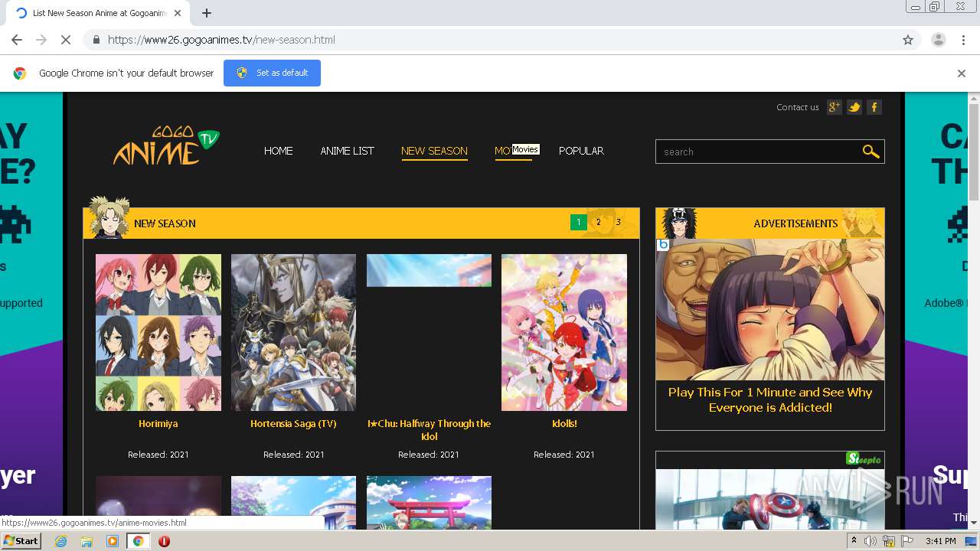The image size is (980, 551).
Task: Open the Windows Start menu
Action: (21, 541)
